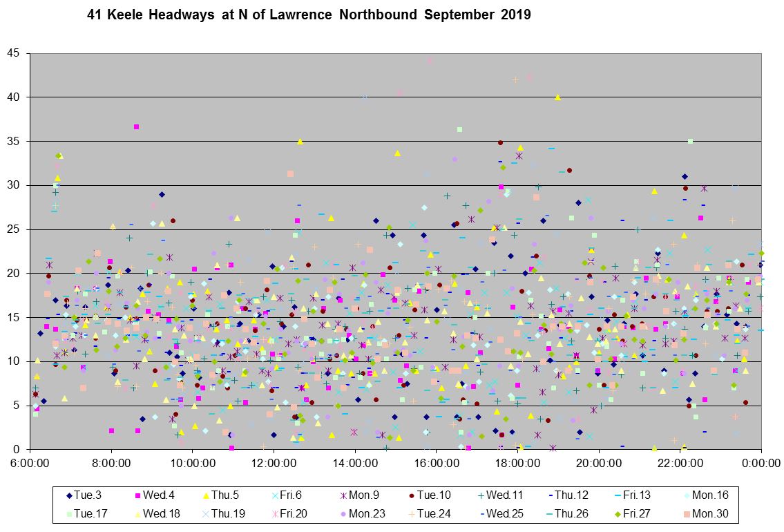The image size is (784, 532).
Task: Click the chart title 41 Keele Headways
Action: (x=309, y=15)
